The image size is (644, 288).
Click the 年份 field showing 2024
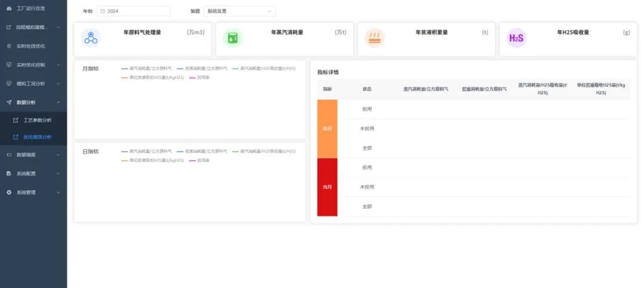click(134, 11)
